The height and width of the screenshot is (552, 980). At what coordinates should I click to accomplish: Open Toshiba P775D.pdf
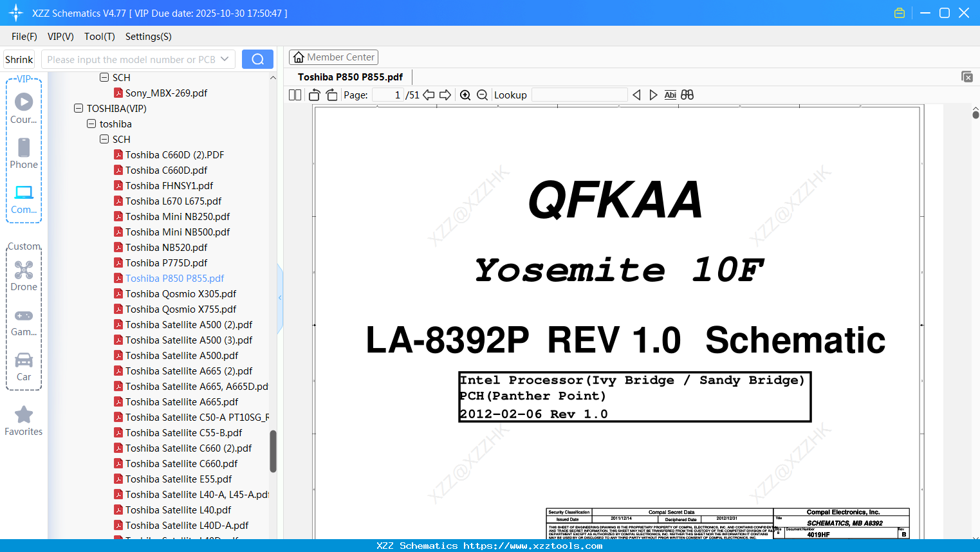166,263
